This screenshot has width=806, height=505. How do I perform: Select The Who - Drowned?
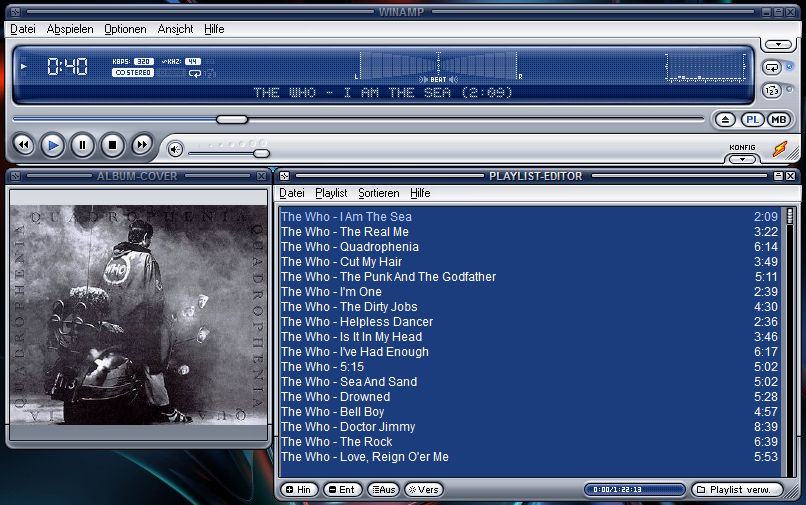click(x=529, y=396)
